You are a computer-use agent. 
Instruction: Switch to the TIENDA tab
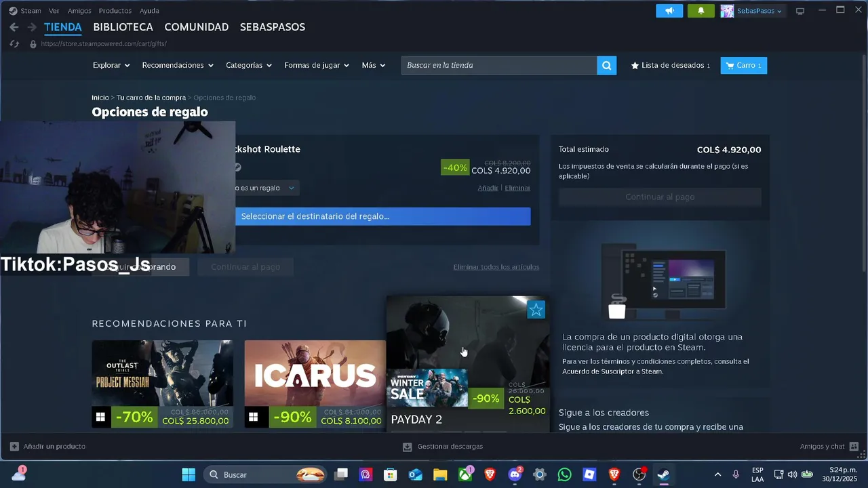(63, 27)
